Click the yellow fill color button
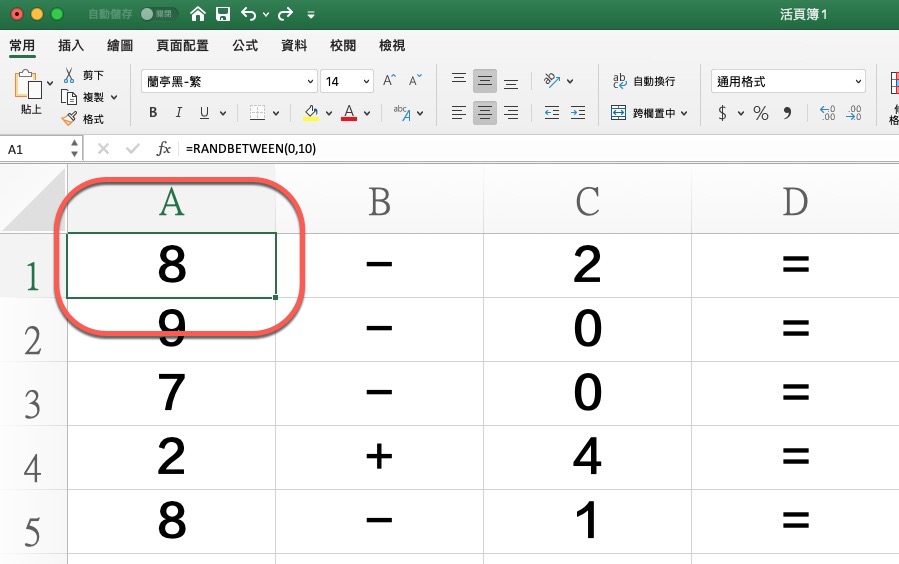The width and height of the screenshot is (899, 564). (x=311, y=113)
